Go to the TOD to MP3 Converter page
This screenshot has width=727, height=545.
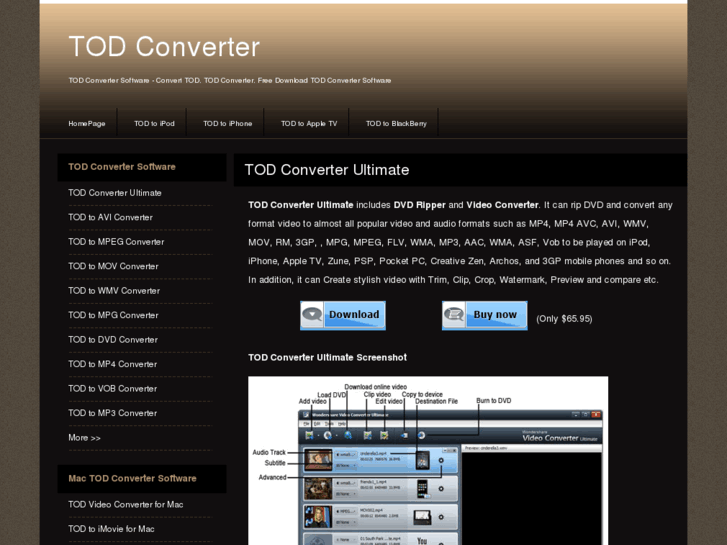pyautogui.click(x=113, y=413)
